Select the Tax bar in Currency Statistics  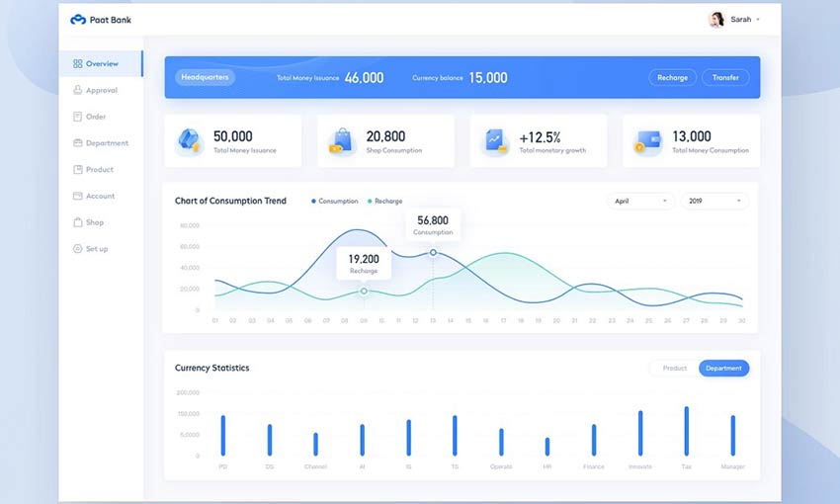(686, 431)
